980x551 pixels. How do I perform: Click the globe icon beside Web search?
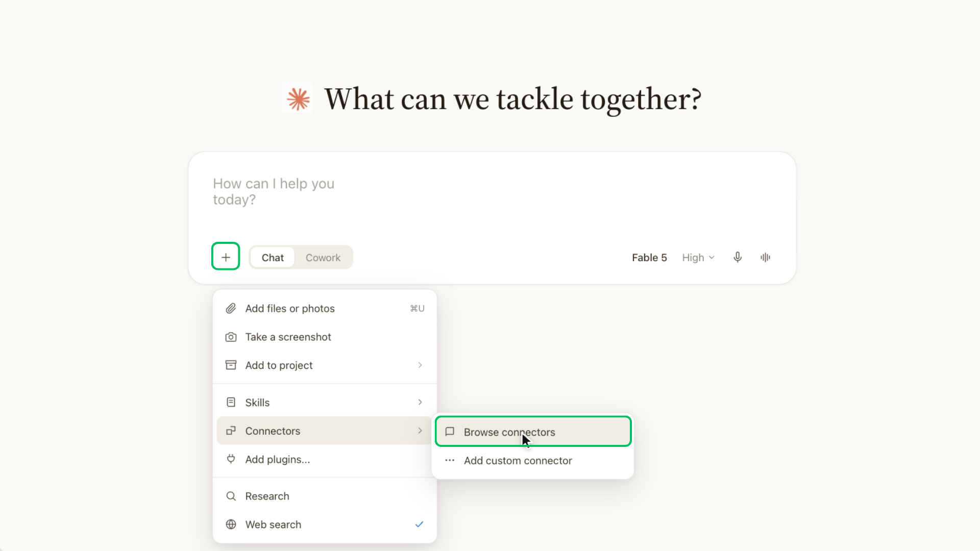(231, 524)
